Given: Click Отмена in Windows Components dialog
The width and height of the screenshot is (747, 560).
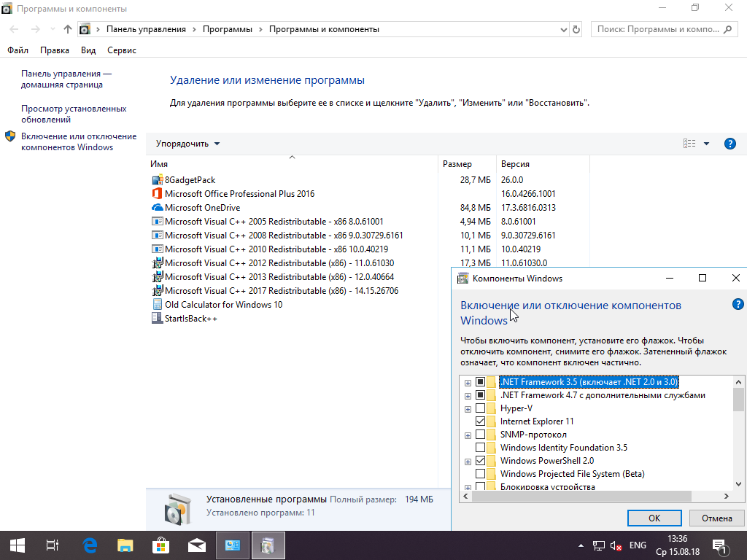Looking at the screenshot, I should tap(716, 518).
